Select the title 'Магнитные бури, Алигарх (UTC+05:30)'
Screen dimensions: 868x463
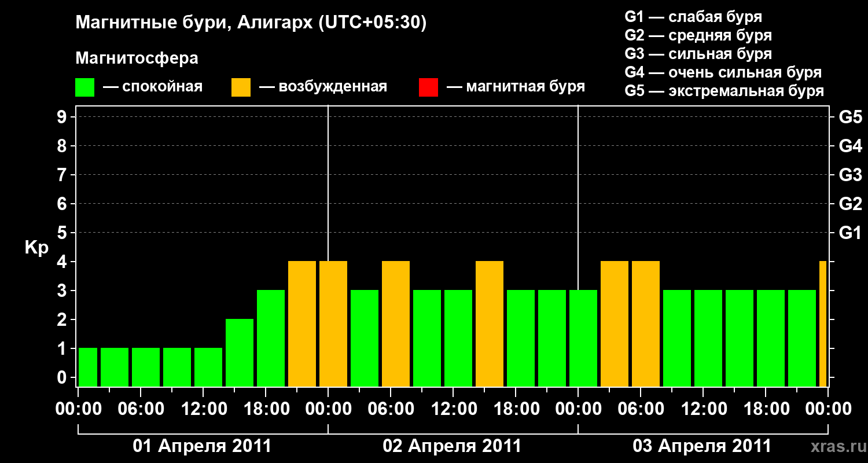tap(251, 24)
